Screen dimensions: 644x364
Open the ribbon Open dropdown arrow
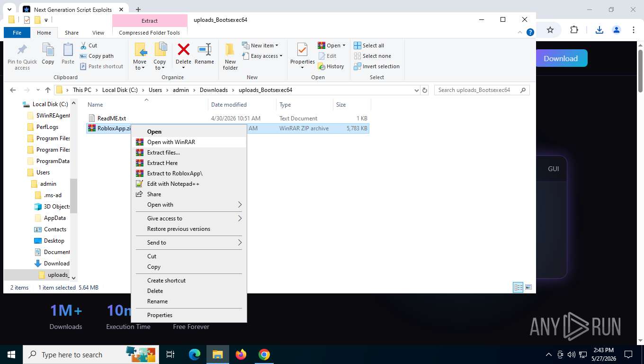344,45
